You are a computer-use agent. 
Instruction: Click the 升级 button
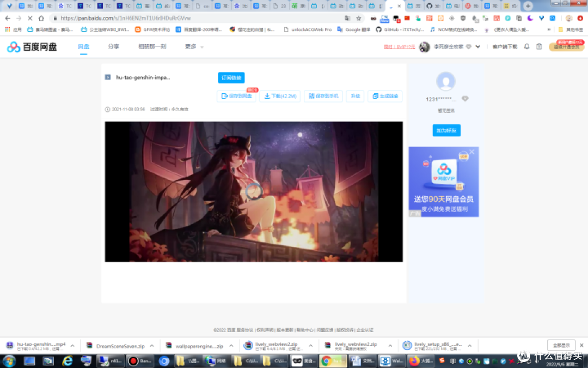[x=355, y=96]
